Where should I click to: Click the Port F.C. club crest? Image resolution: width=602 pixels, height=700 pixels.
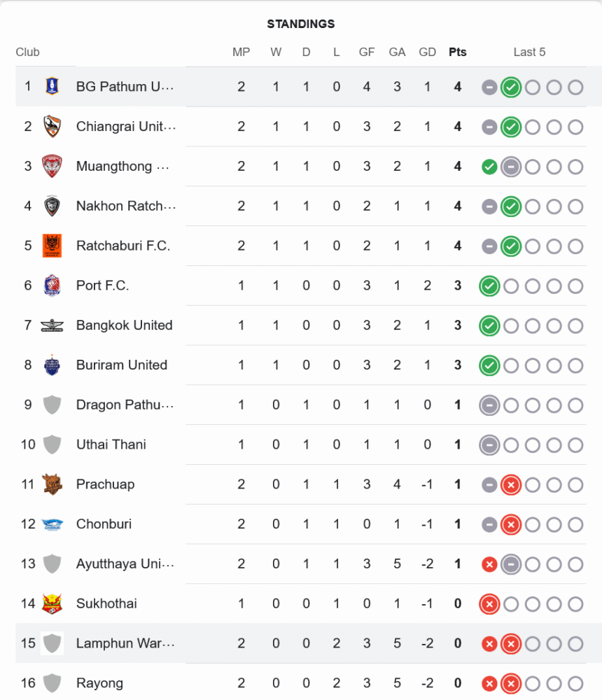(x=52, y=286)
